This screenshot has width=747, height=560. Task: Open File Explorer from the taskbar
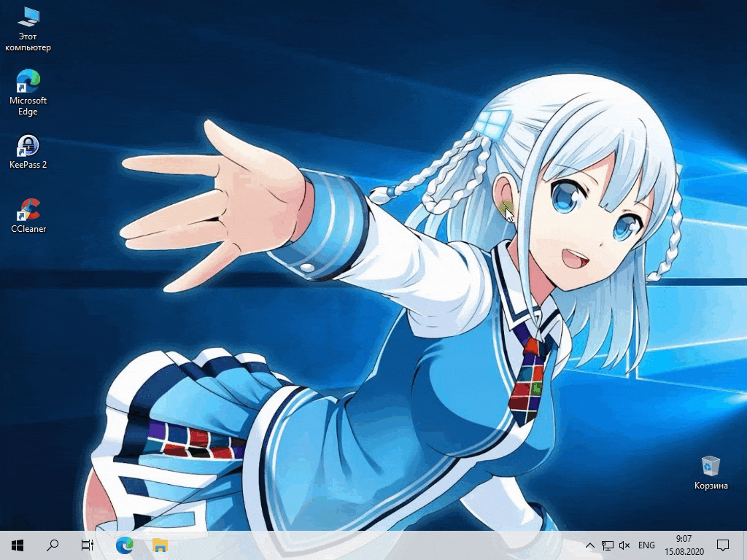click(160, 545)
